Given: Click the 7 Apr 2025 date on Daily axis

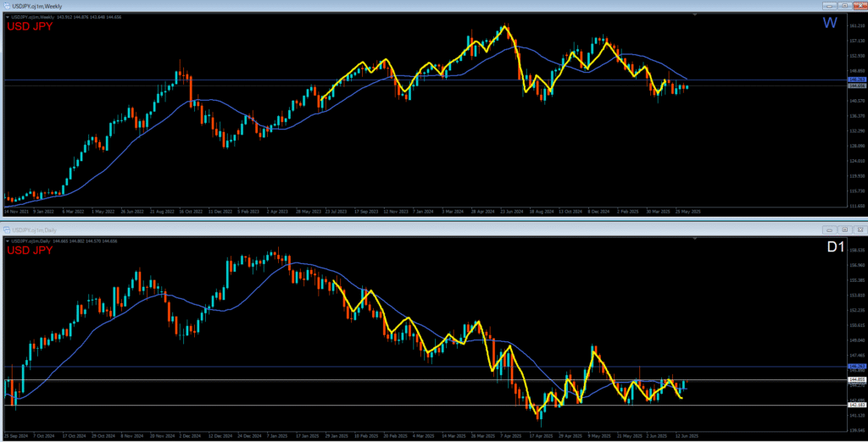Looking at the screenshot, I should tap(511, 436).
